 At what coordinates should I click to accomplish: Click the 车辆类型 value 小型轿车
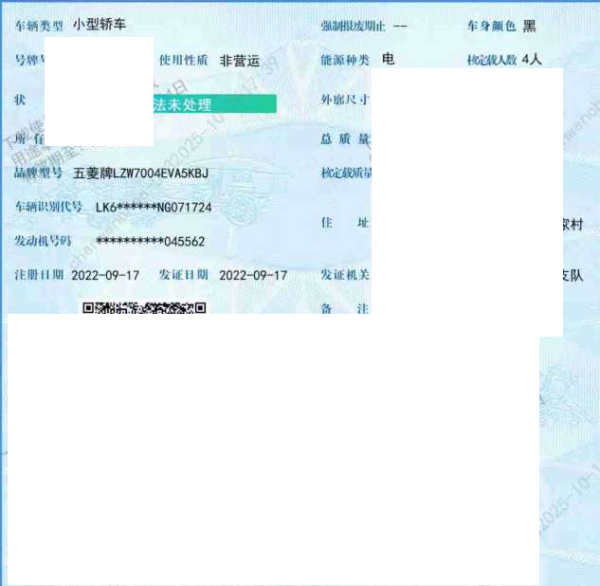pos(100,24)
